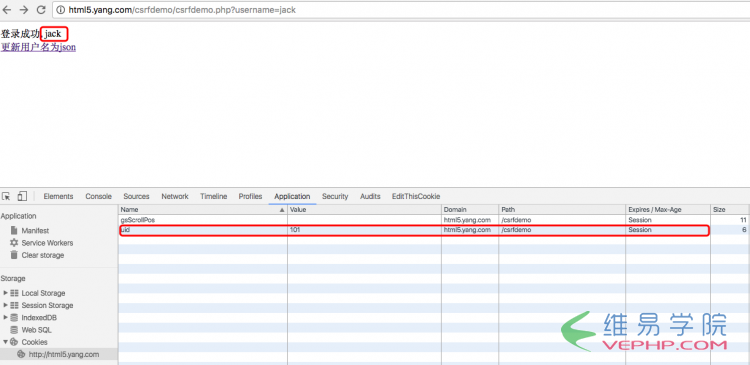
Task: Activate the inspect element picker icon
Action: [x=6, y=196]
